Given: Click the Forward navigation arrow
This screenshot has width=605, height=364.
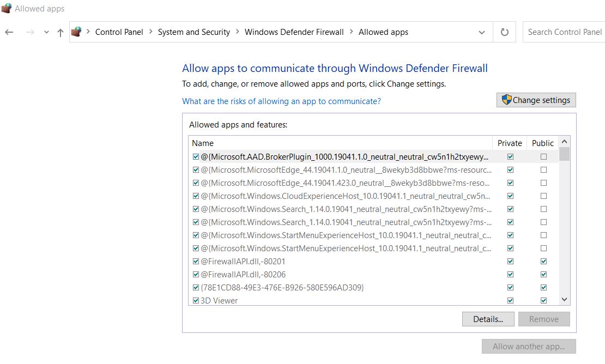Looking at the screenshot, I should click(30, 32).
